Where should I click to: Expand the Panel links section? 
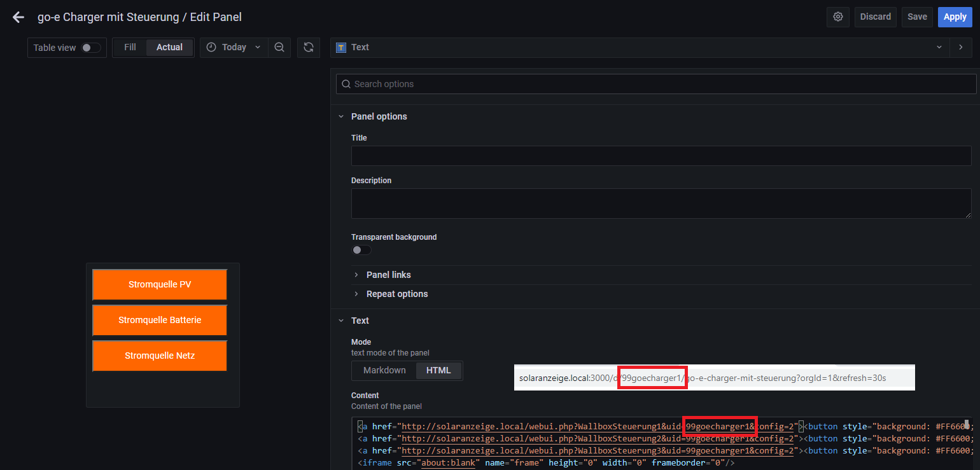click(388, 275)
